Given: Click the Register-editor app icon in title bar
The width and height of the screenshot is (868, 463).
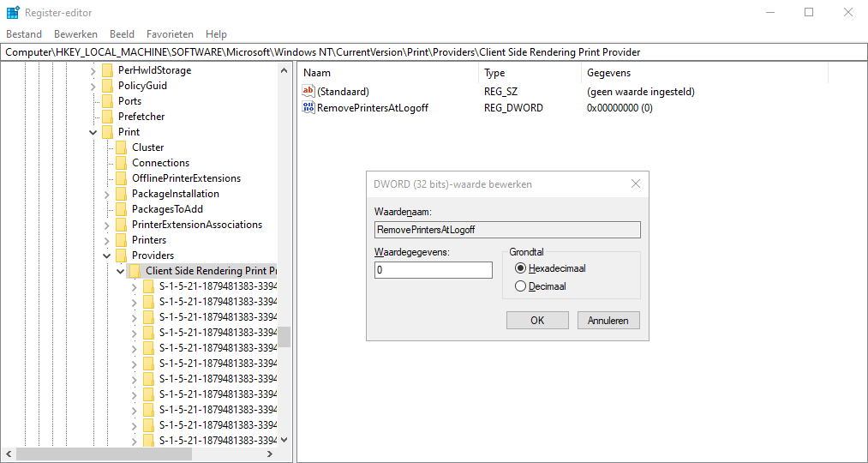Looking at the screenshot, I should pos(13,12).
